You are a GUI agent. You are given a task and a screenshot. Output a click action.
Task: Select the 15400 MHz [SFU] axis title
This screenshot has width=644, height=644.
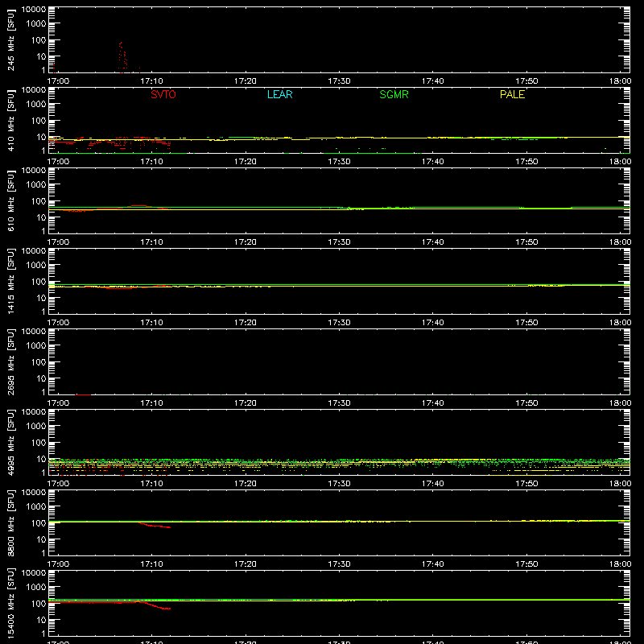10,603
